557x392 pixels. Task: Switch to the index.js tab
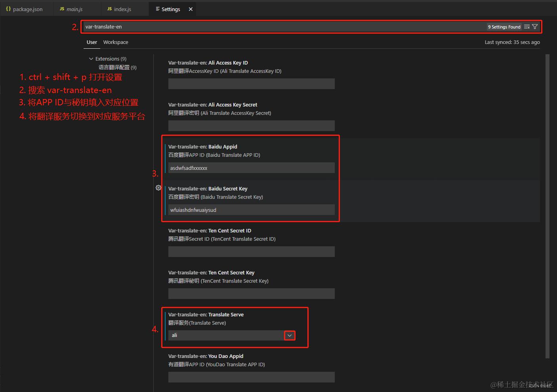[x=125, y=9]
